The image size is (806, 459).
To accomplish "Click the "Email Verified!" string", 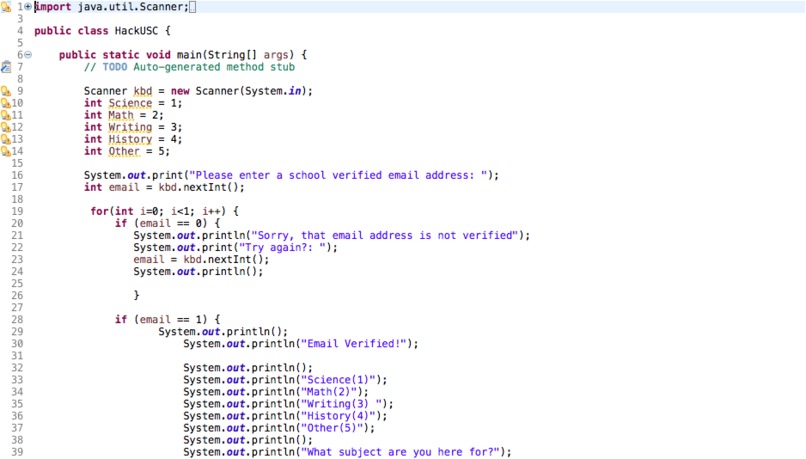I will (x=354, y=343).
